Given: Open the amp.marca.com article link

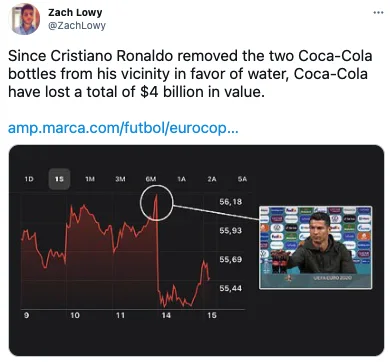Looking at the screenshot, I should pos(123,128).
